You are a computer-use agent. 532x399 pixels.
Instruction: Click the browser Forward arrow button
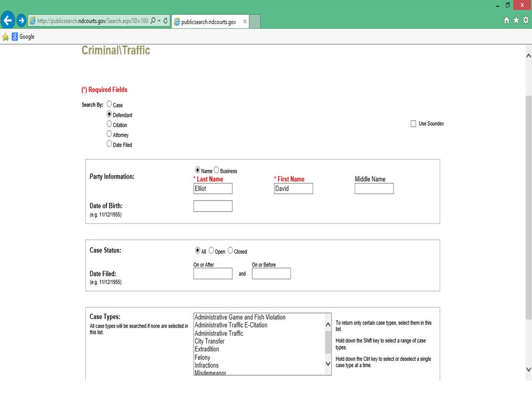(x=22, y=21)
